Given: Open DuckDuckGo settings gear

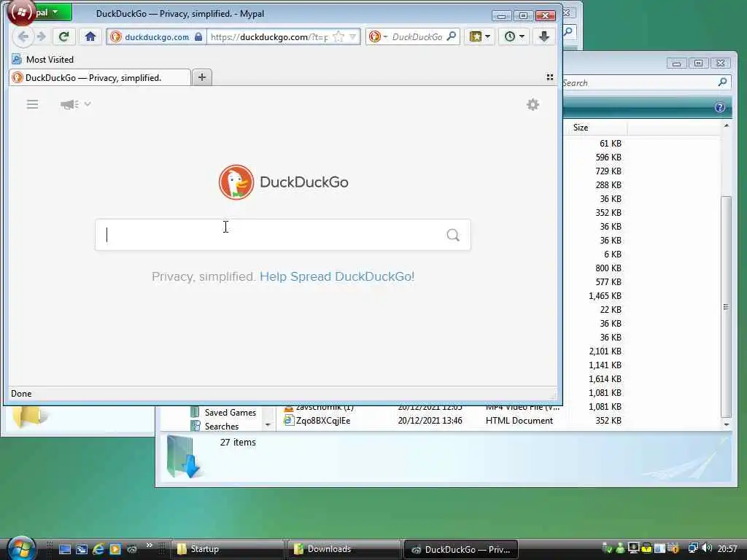Looking at the screenshot, I should (x=533, y=104).
